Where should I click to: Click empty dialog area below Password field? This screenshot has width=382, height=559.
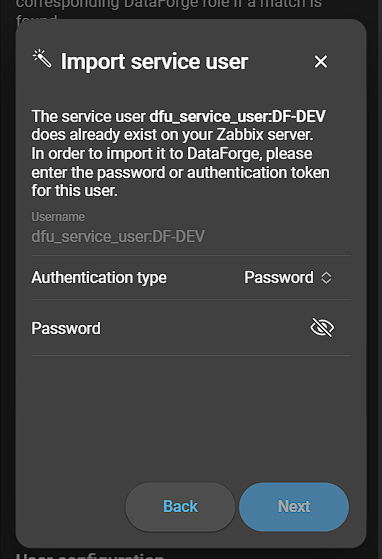191,417
